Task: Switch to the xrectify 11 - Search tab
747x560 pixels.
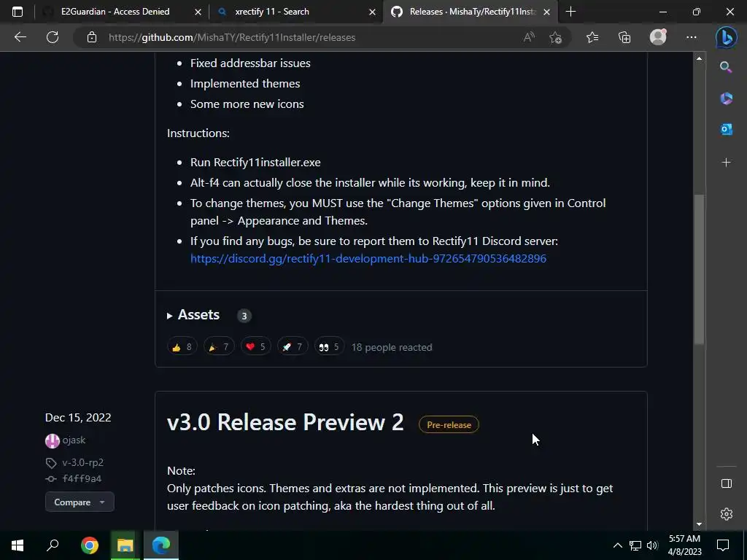Action: point(271,12)
